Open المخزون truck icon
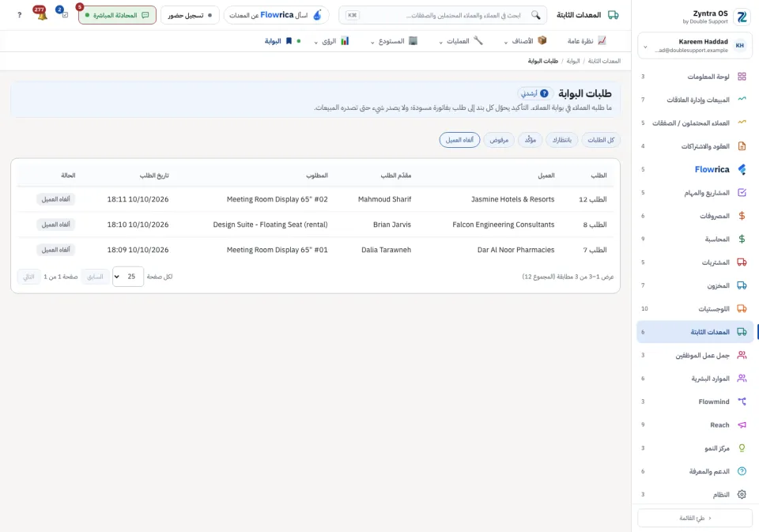This screenshot has width=759, height=532. pyautogui.click(x=742, y=285)
